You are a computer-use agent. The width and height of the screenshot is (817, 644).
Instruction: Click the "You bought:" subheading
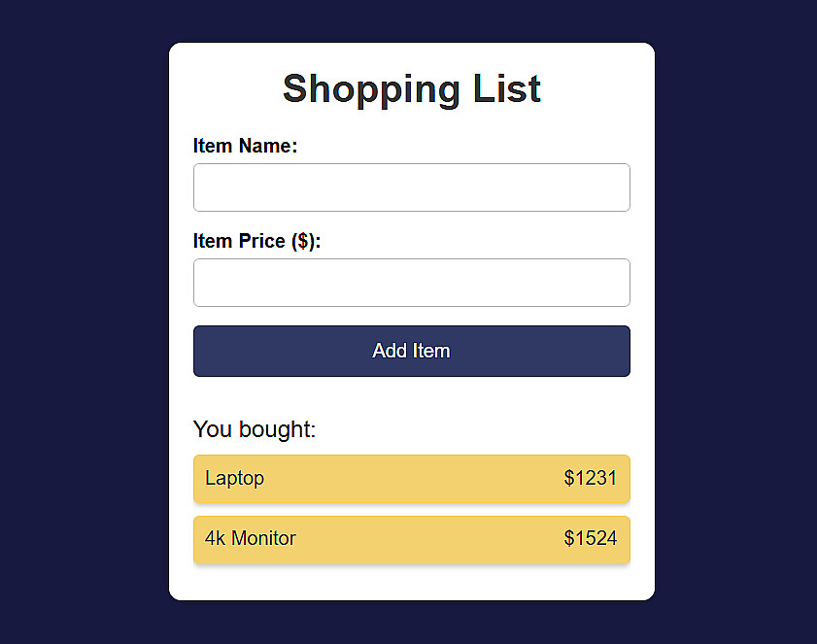point(254,429)
